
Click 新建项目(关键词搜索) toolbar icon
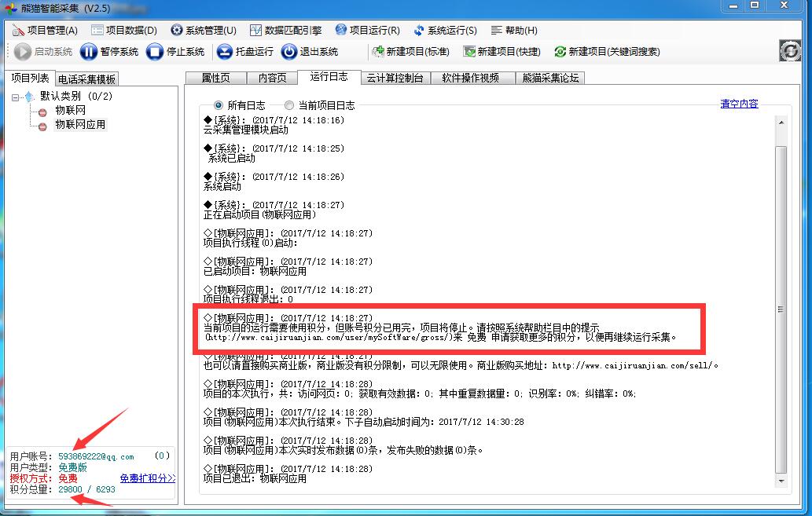coord(560,52)
